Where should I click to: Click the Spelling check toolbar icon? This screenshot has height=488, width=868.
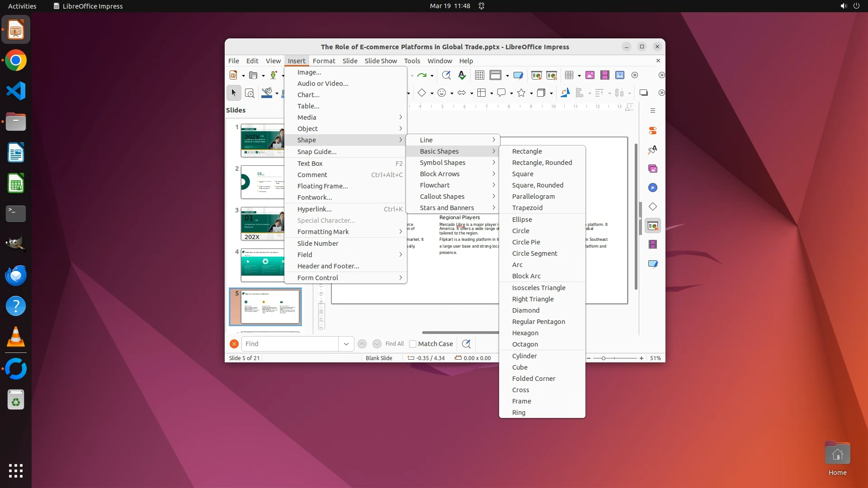coord(462,75)
